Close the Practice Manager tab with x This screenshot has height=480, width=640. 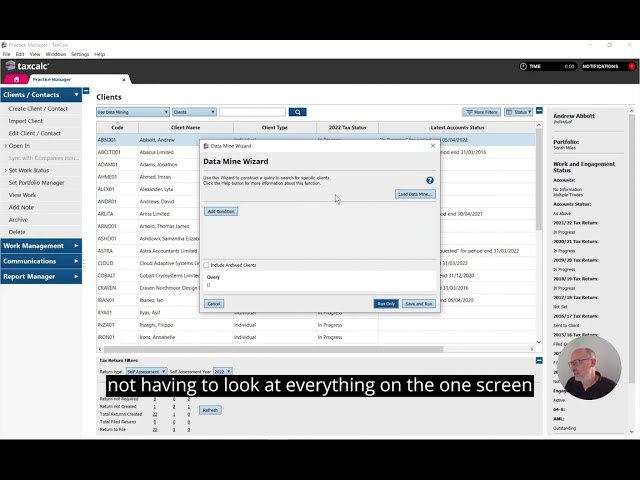[124, 80]
